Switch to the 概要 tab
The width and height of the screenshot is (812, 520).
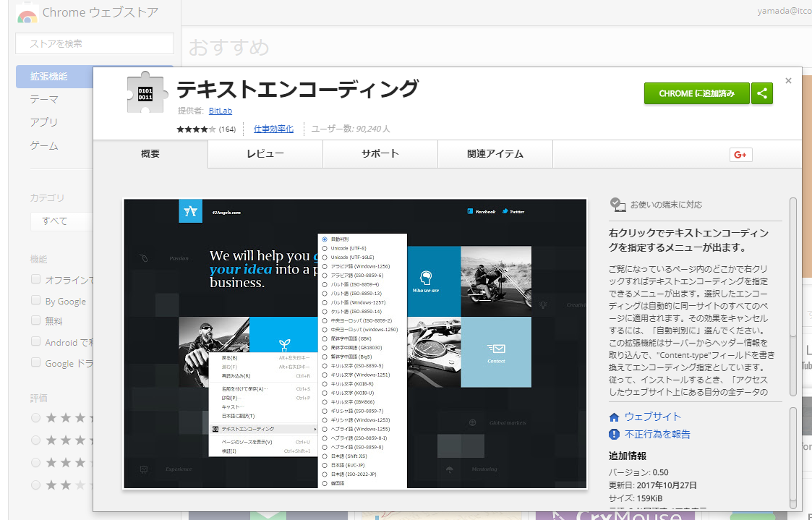point(150,154)
